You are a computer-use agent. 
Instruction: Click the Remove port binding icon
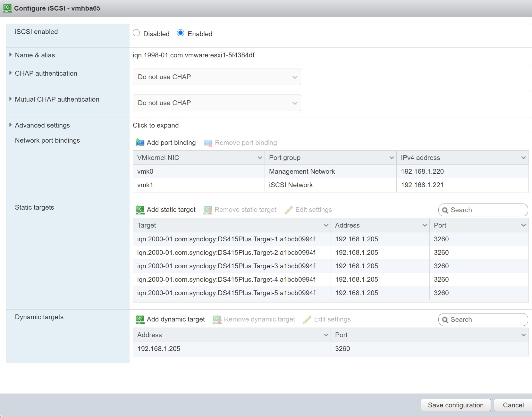coord(208,143)
